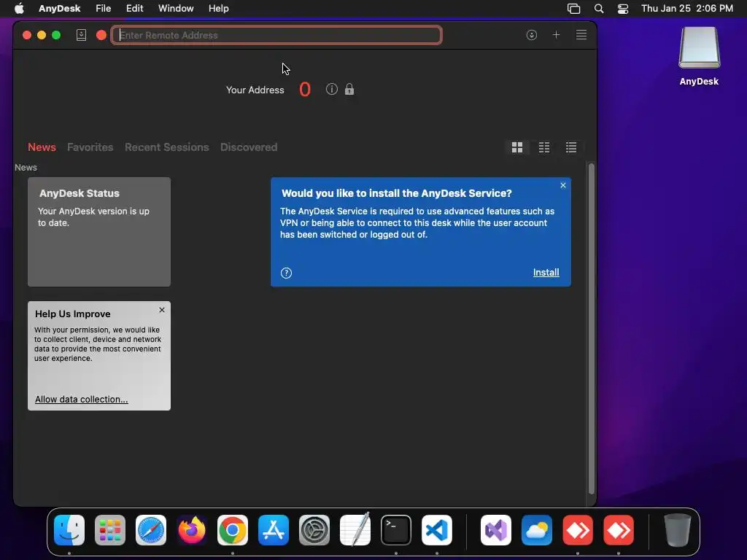
Task: Open TextEdit from the dock
Action: (355, 529)
